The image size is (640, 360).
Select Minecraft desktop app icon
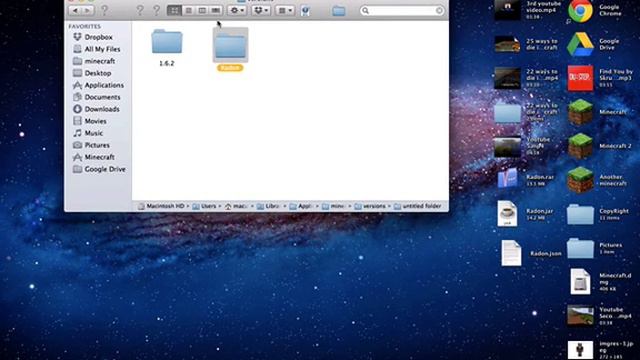[580, 112]
